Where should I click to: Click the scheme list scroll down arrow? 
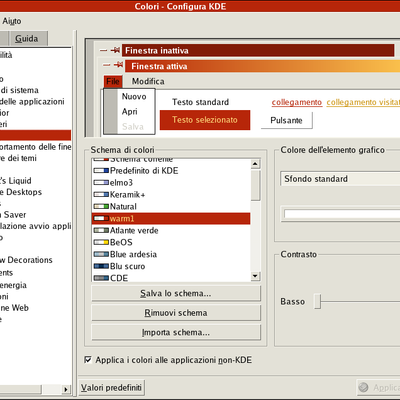click(255, 276)
